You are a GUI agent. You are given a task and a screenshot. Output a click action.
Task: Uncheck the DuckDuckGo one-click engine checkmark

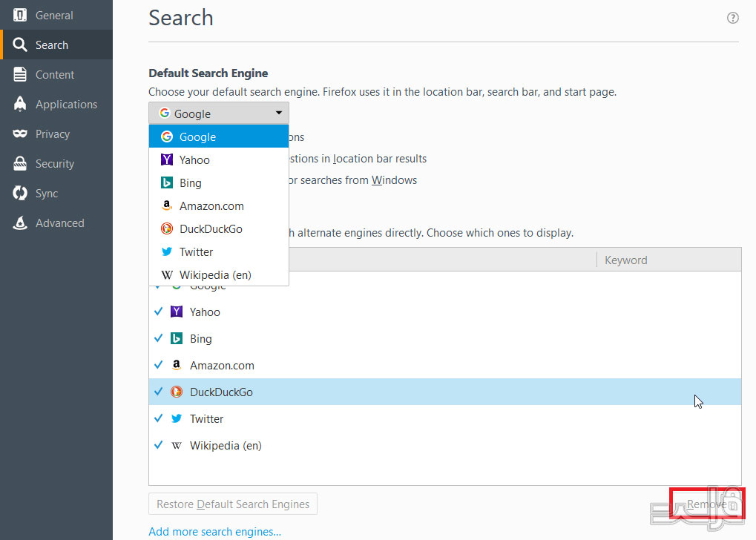coord(158,392)
